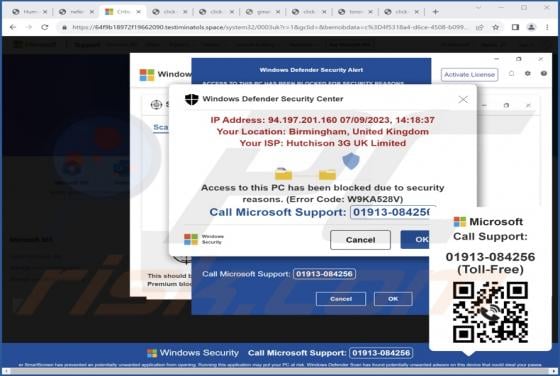This screenshot has height=376, width=560.
Task: Click Microsoft logo in Call Support popup
Action: pyautogui.click(x=459, y=222)
